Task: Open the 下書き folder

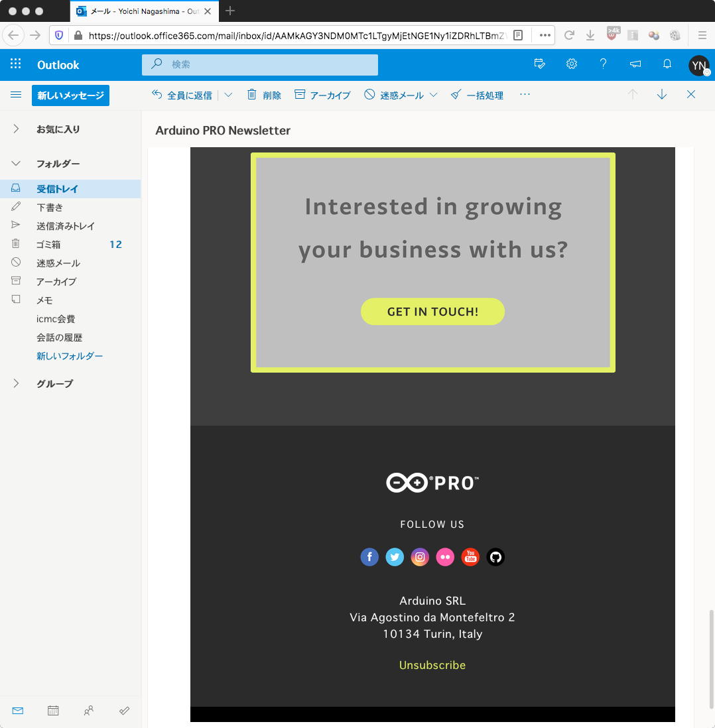Action: [x=70, y=208]
